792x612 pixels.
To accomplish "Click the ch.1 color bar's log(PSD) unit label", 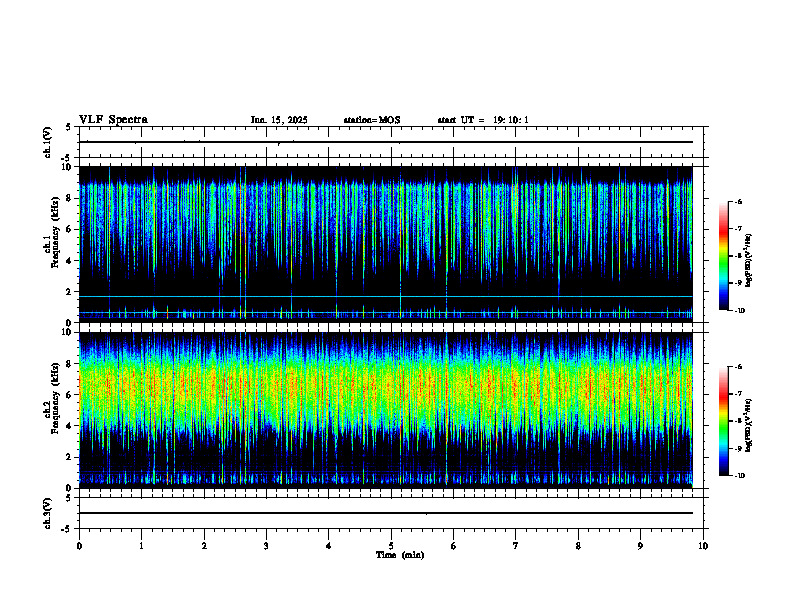I will coord(748,260).
